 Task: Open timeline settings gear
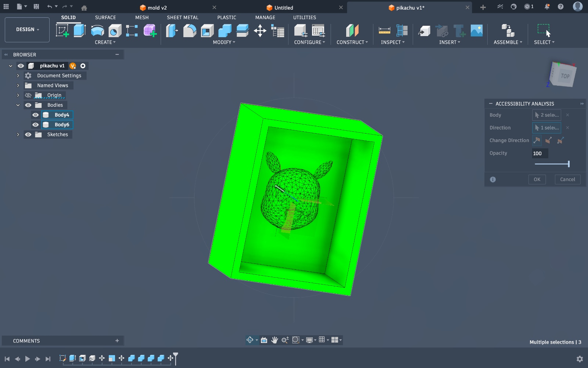click(x=580, y=359)
